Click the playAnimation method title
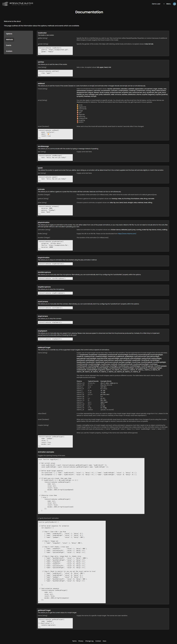 pos(44,222)
